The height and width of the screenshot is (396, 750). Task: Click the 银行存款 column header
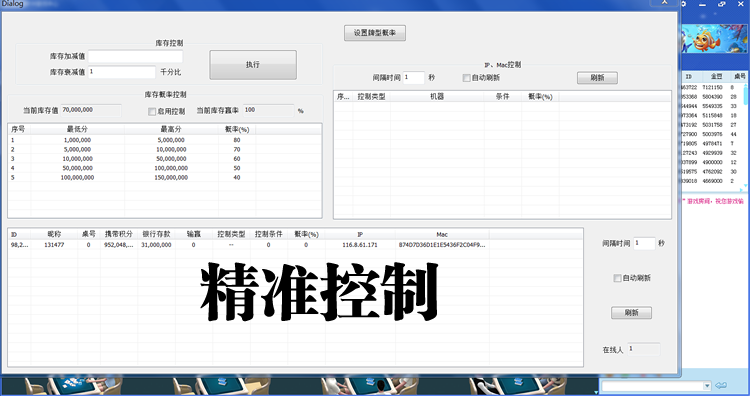[x=156, y=234]
